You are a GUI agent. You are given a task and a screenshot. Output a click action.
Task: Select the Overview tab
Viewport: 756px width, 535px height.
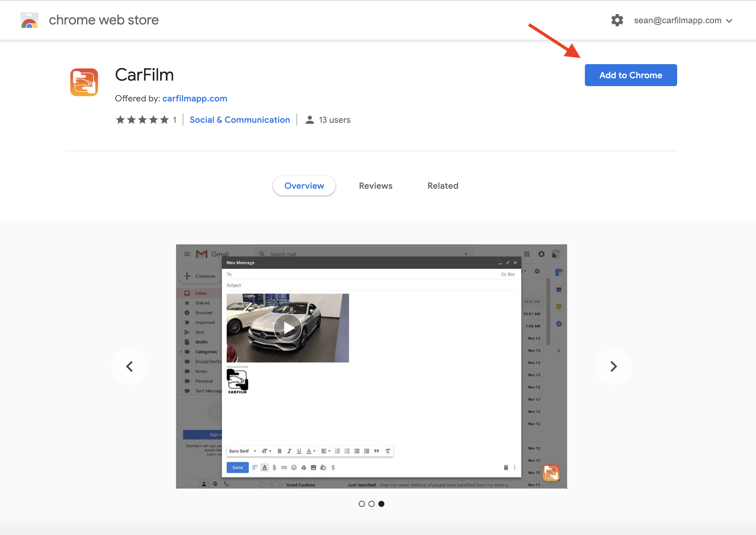[304, 186]
